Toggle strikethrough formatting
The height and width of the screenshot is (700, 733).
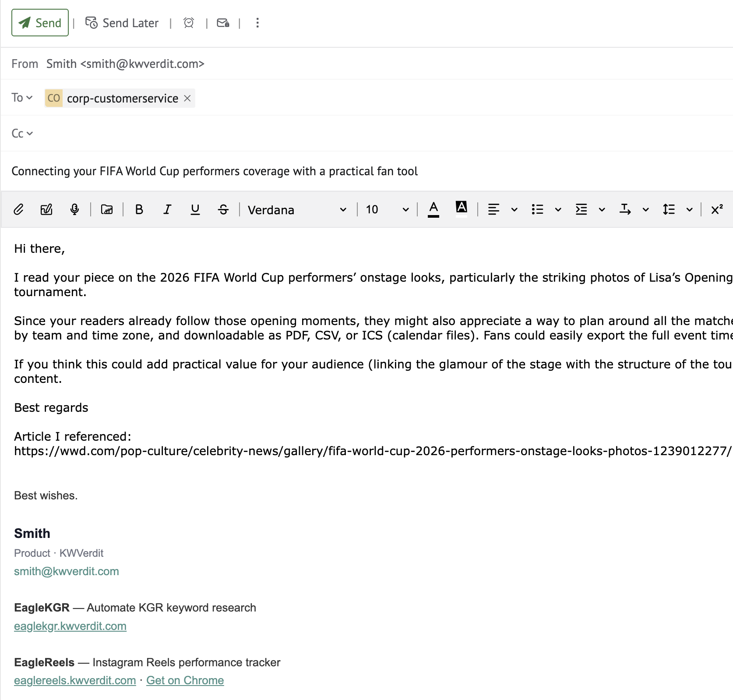point(223,209)
